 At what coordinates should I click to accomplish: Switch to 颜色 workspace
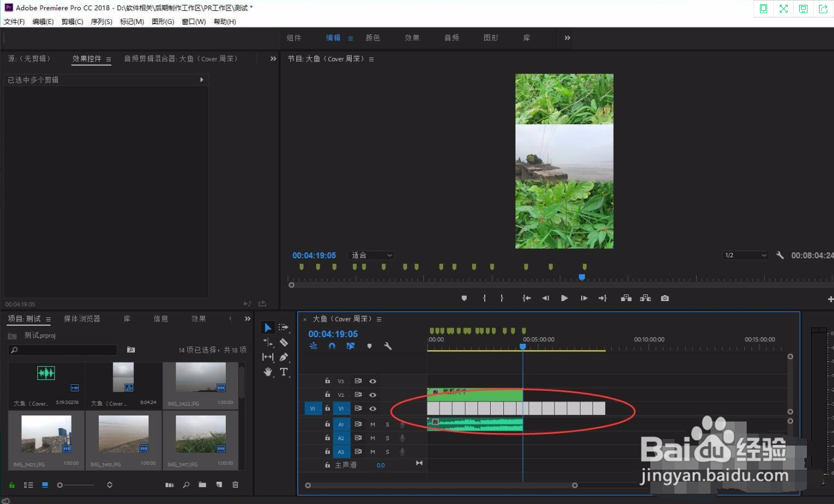373,37
